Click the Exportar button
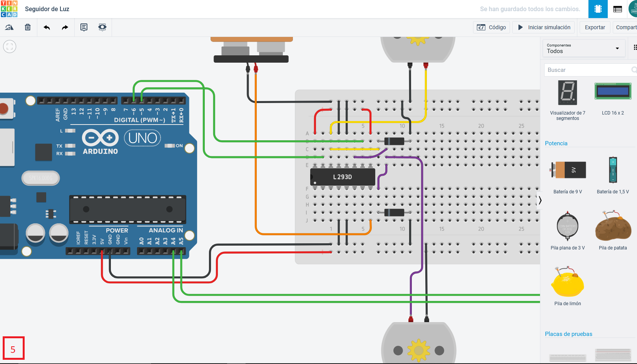Screen dimensions: 637x364 coord(595,27)
